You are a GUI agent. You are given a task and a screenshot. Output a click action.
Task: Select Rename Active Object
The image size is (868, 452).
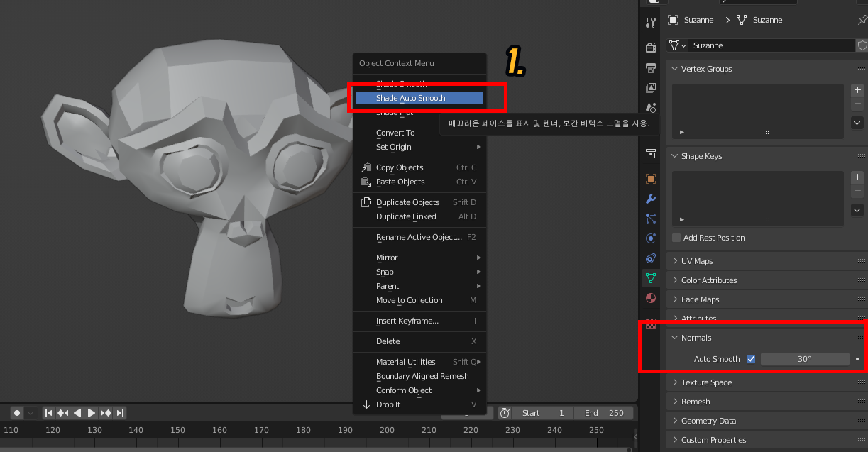tap(419, 237)
